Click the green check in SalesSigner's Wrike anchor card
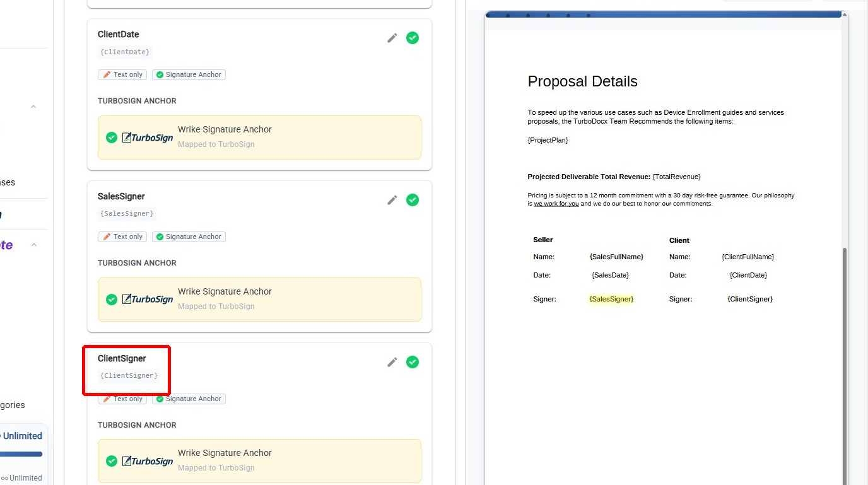Screen dimensions: 868x485 pos(112,299)
